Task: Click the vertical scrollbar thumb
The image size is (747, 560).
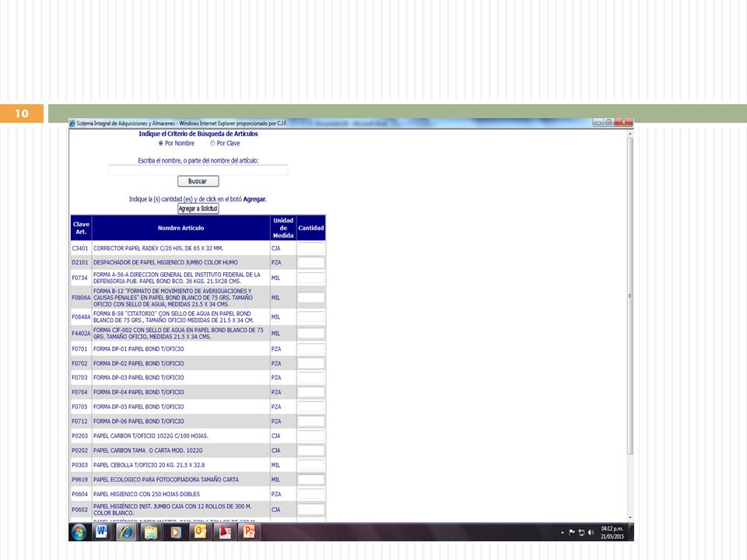Action: pyautogui.click(x=630, y=296)
